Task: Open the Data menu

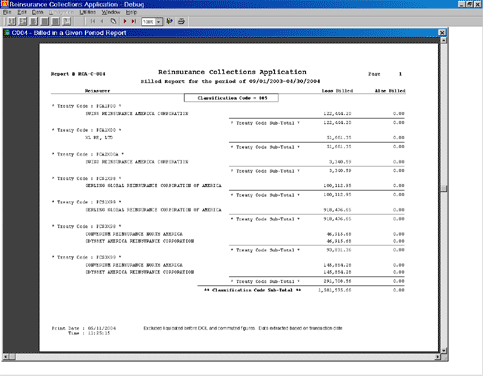Action: tap(37, 12)
